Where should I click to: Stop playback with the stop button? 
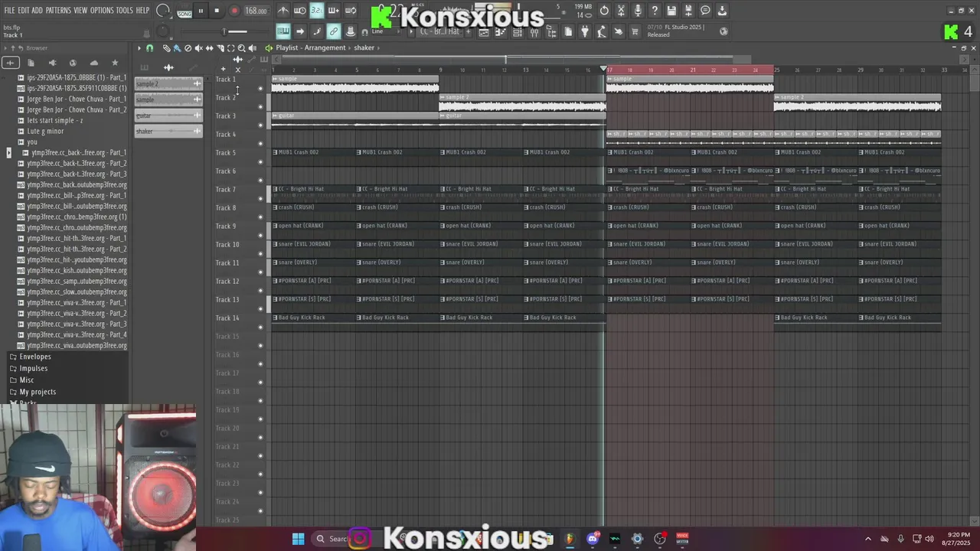click(217, 11)
